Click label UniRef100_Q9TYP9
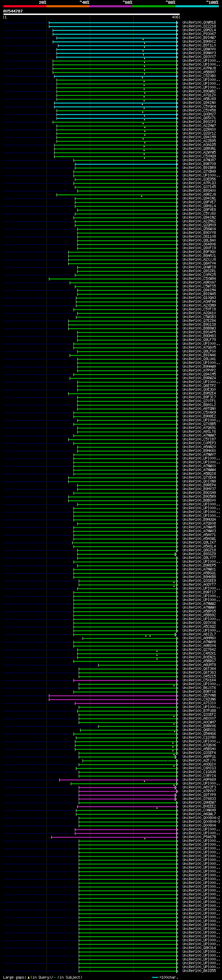Viewport: 222px width, 980px height. [199, 795]
